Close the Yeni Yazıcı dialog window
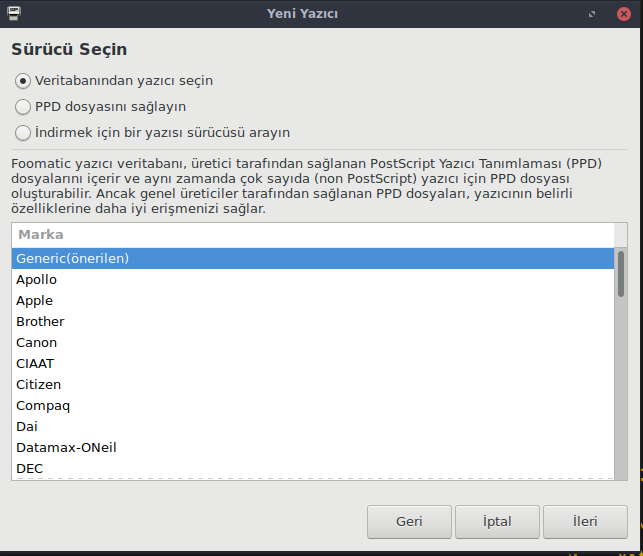Viewport: 643px width, 556px height. [624, 15]
